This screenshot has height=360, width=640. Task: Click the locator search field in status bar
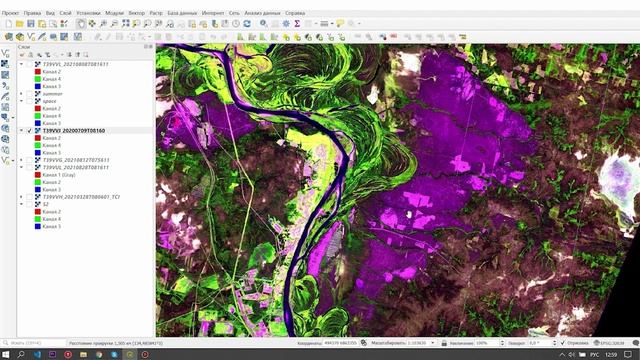coord(34,343)
